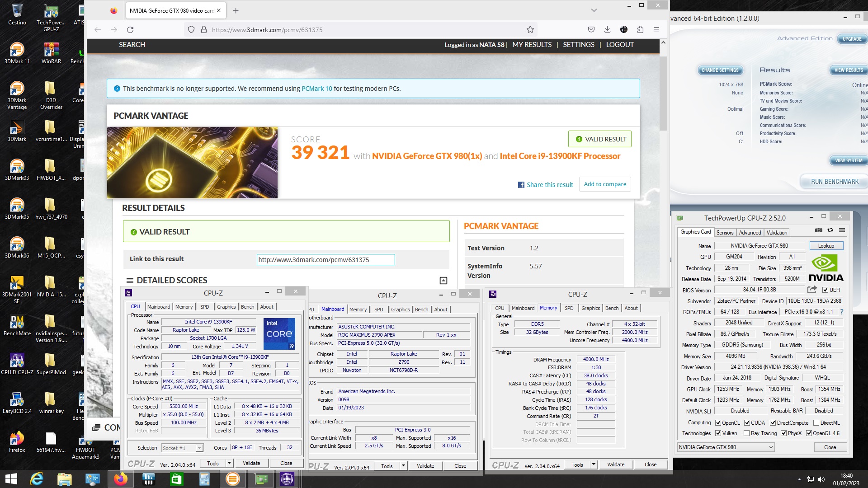Select BenchMate desktop icon
This screenshot has height=488, width=868.
click(17, 325)
